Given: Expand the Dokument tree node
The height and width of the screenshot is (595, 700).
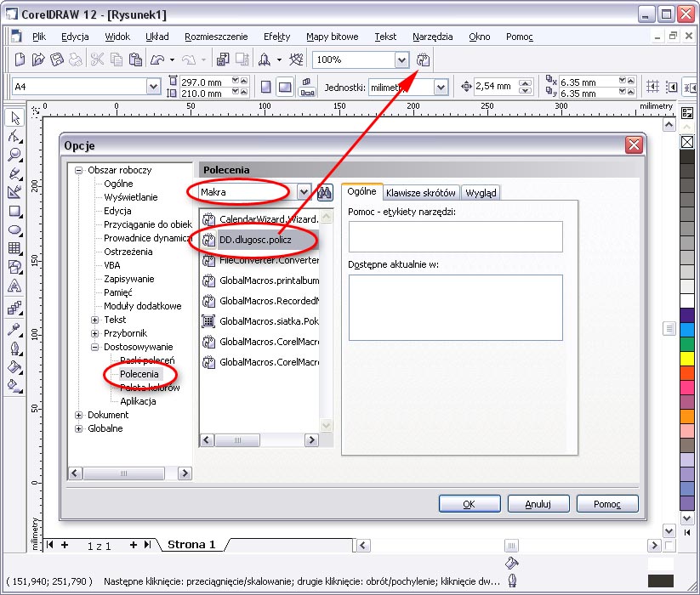Looking at the screenshot, I should pos(79,415).
